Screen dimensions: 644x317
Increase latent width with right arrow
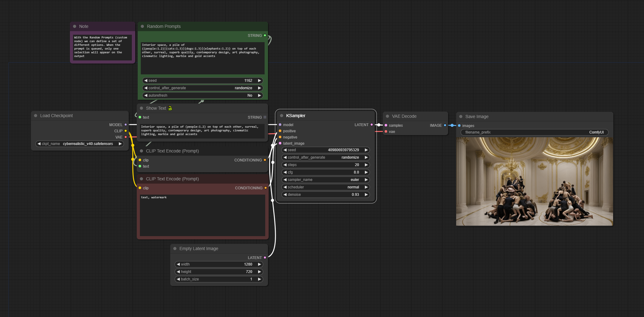(260, 264)
